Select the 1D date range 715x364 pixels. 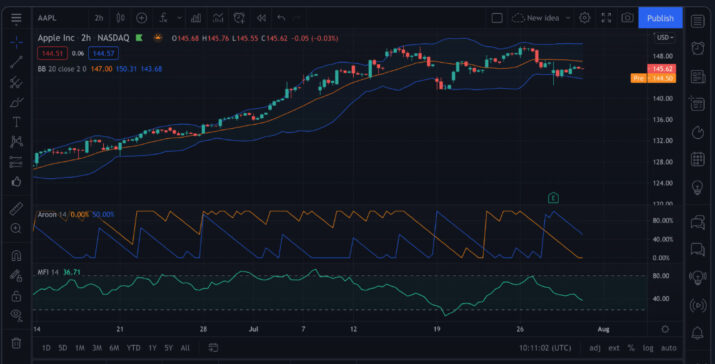46,348
